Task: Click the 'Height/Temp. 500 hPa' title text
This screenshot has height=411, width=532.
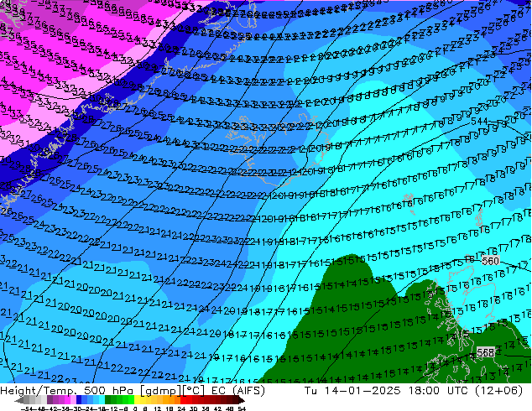Action: click(x=67, y=391)
